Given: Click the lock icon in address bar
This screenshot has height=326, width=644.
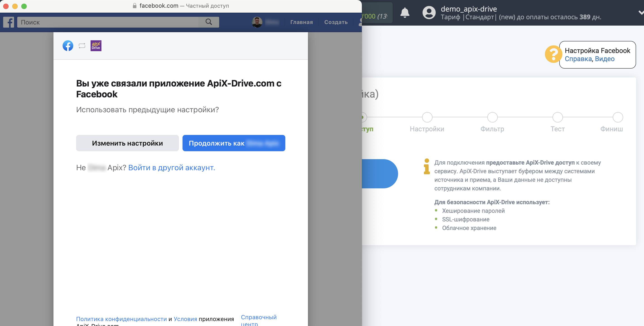Looking at the screenshot, I should pyautogui.click(x=135, y=6).
